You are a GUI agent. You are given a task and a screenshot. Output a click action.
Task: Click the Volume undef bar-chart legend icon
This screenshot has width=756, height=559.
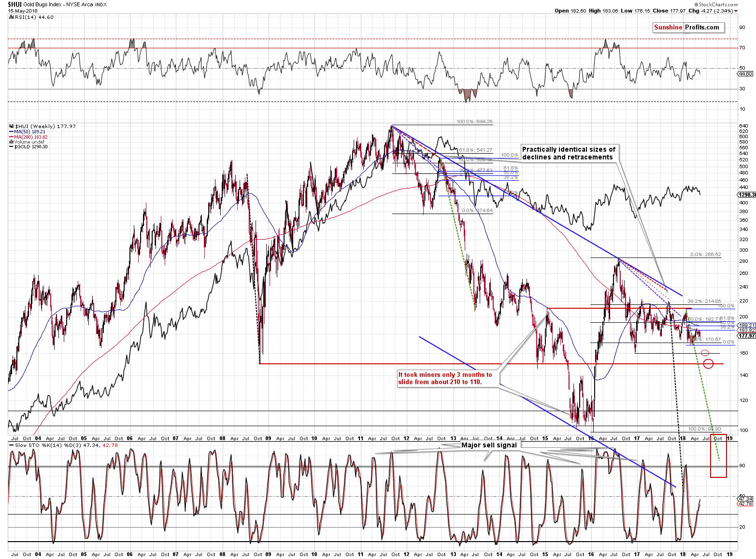[12, 142]
